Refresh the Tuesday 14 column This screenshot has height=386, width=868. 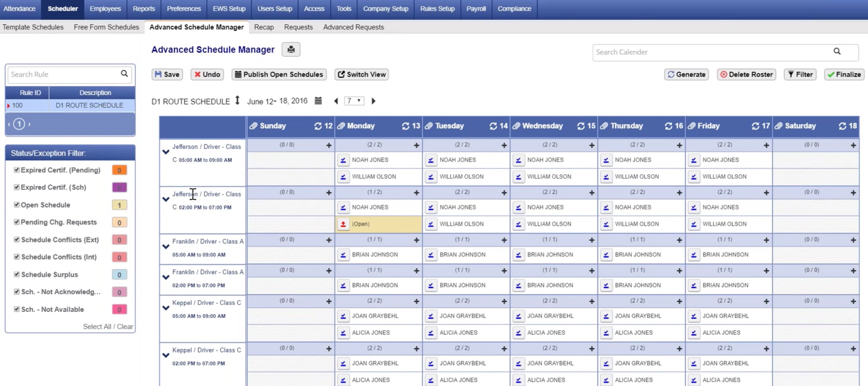pyautogui.click(x=493, y=126)
